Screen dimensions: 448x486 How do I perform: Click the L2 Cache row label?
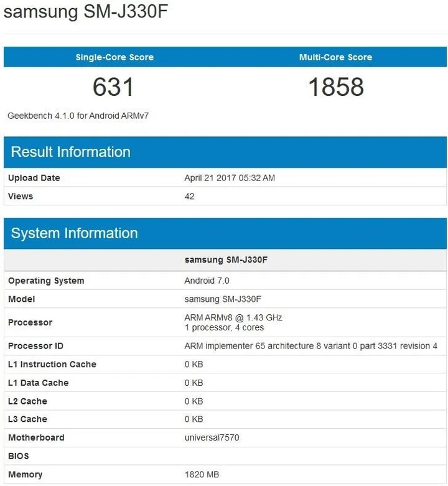click(27, 401)
